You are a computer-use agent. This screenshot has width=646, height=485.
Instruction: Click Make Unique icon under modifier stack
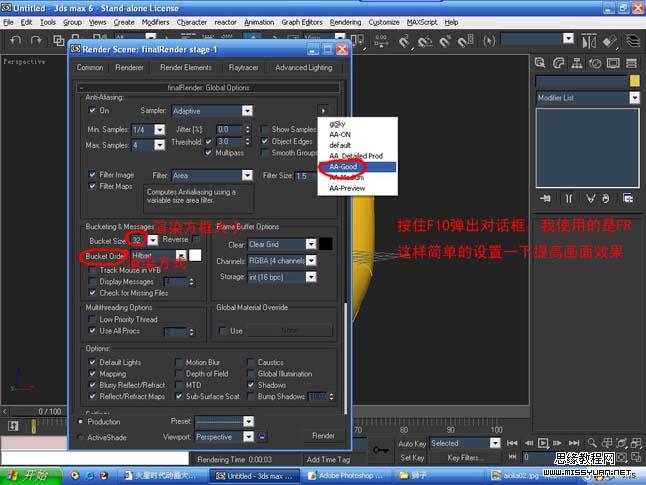click(590, 199)
